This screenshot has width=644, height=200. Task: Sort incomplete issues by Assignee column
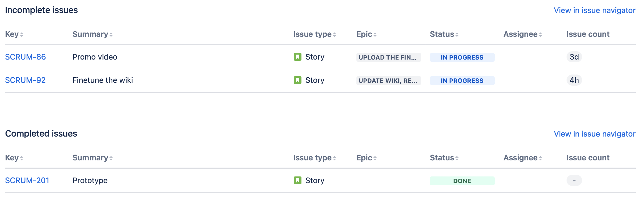click(x=523, y=34)
